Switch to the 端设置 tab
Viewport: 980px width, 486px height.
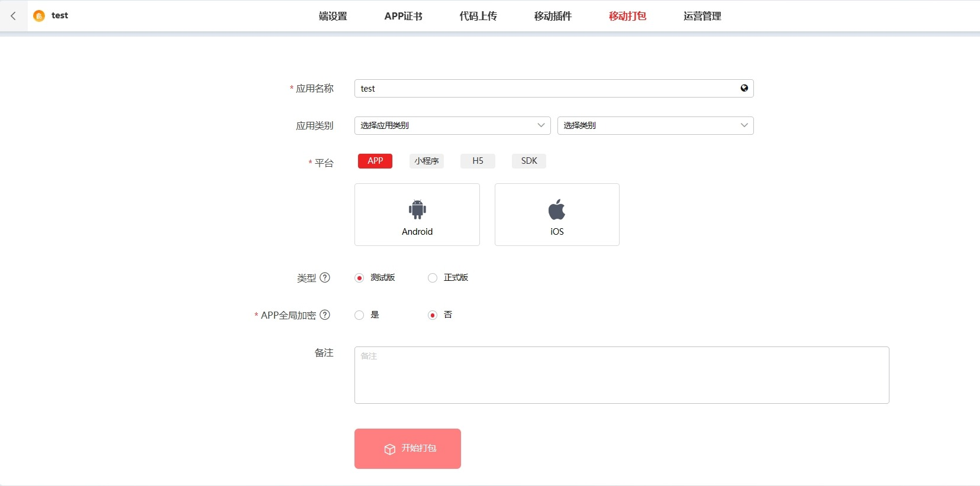[x=333, y=16]
